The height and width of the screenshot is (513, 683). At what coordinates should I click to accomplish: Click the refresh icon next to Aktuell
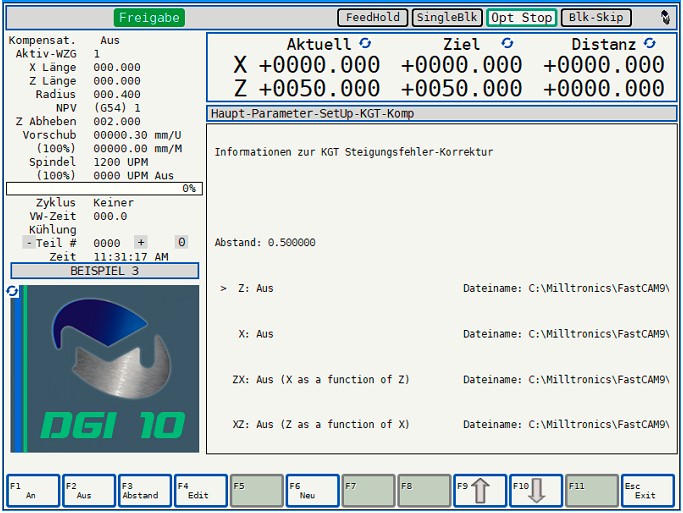tap(365, 43)
